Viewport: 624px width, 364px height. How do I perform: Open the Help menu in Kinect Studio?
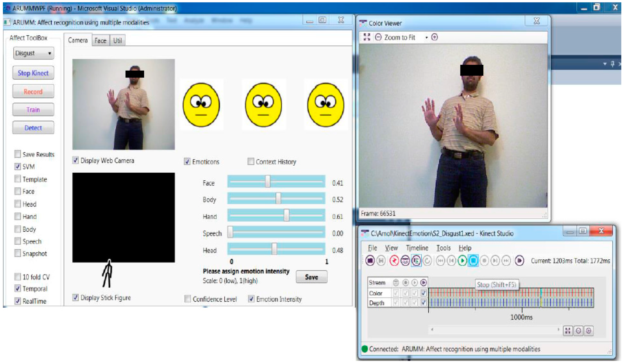pyautogui.click(x=465, y=248)
